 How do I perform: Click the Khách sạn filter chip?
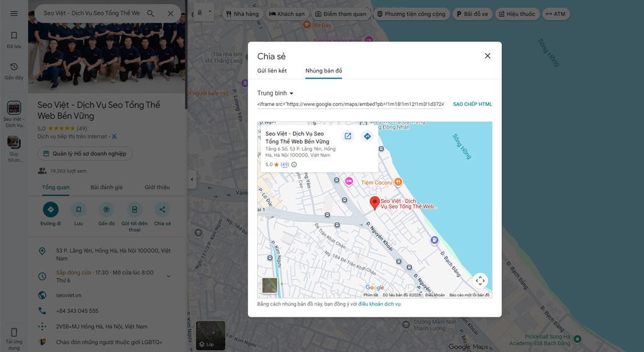[287, 14]
